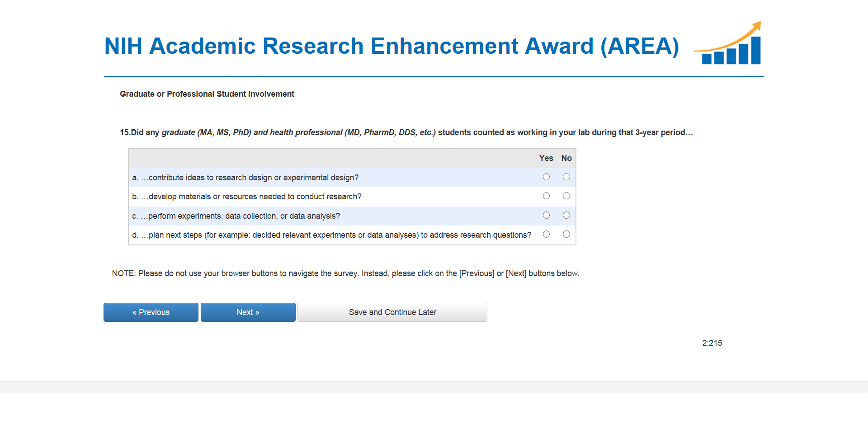
Task: Select Yes for develop materials or resources
Action: (546, 196)
